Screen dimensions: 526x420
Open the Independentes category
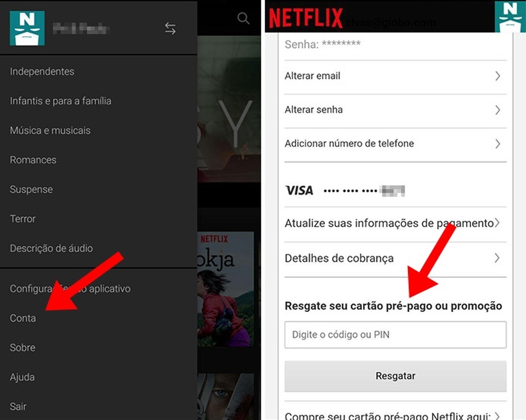(x=42, y=72)
